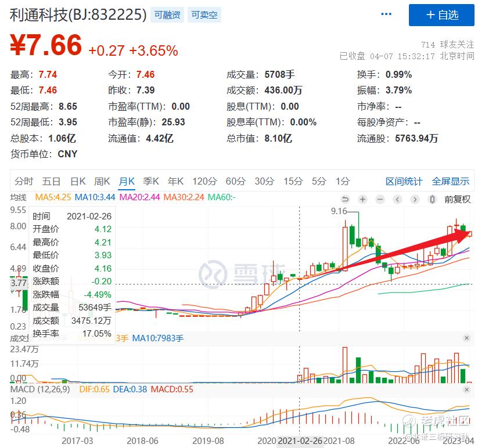
Task: Click the MA5:4.25 moving average label
Action: pos(53,197)
